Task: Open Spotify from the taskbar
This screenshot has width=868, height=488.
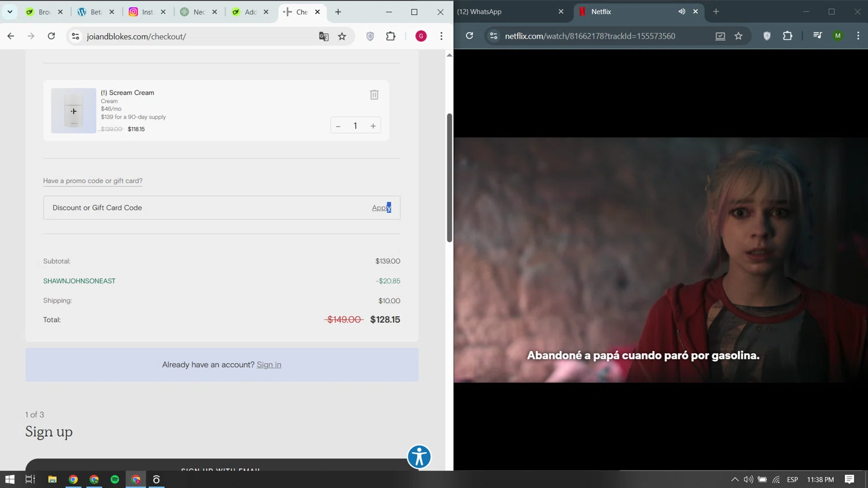Action: [x=115, y=479]
